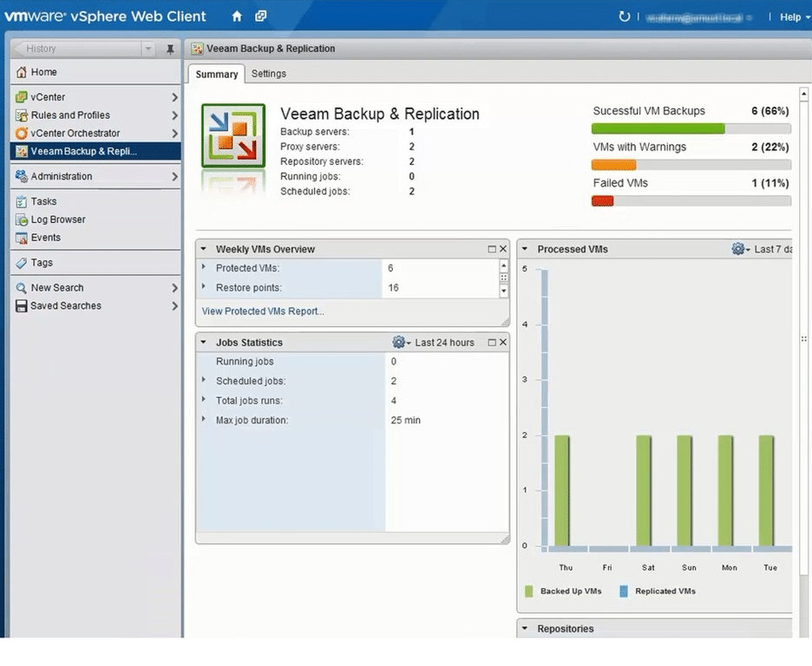Open Log Browser from navigator
812x666 pixels.
[58, 219]
